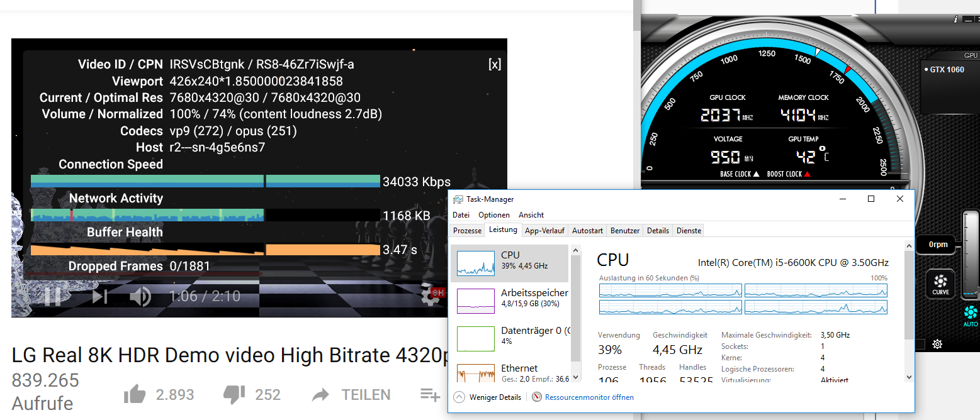Click the Datenträger mini graph thumbnail
Screen dimensions: 980x420
click(x=476, y=339)
